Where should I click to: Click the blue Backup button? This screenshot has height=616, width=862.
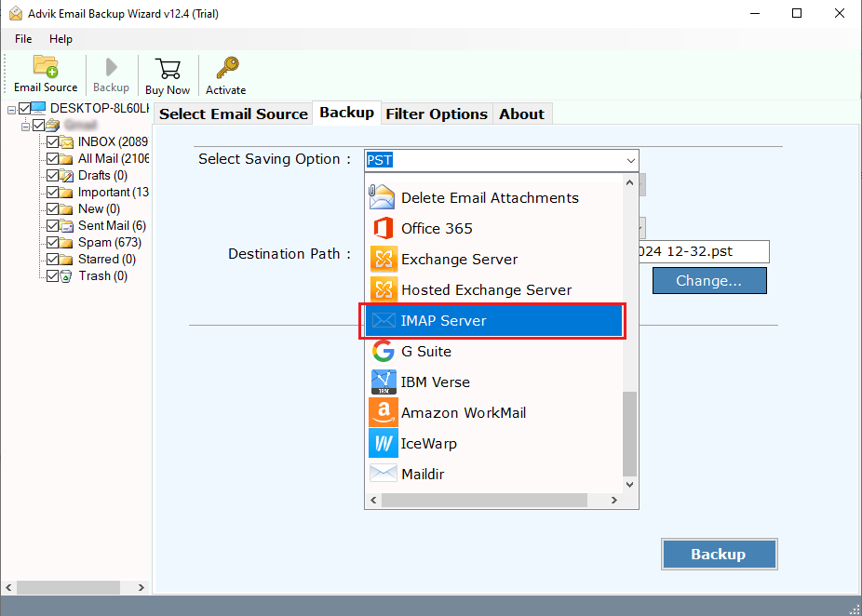719,554
